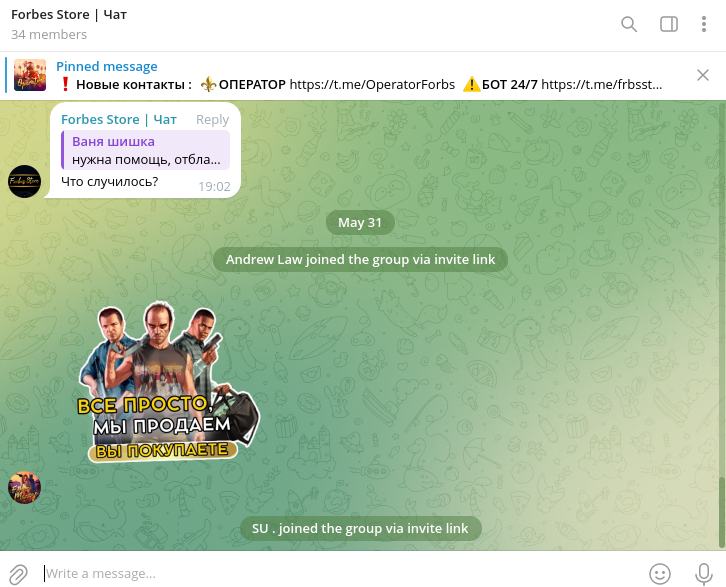Toggle the side panel icon

[x=669, y=24]
